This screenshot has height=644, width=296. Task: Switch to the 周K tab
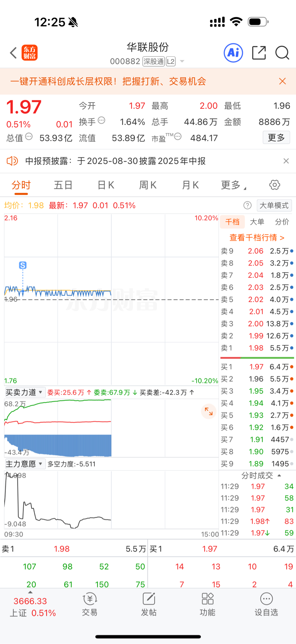click(148, 185)
